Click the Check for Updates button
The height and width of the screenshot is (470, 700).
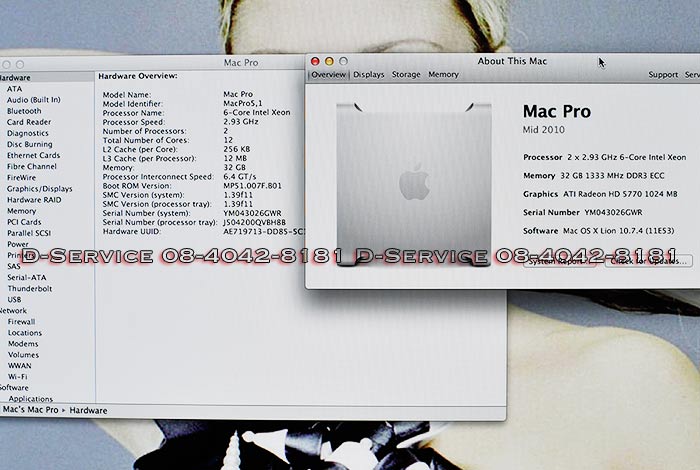pos(649,262)
